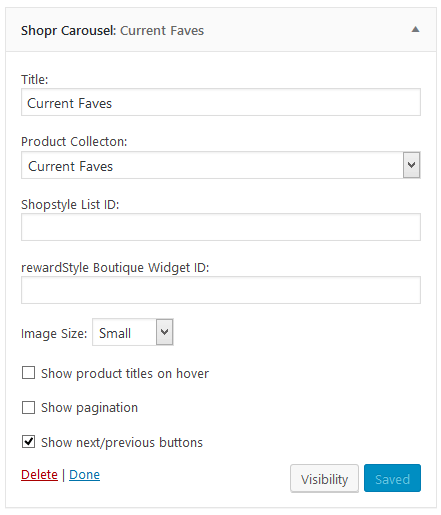Click the Show next/previous buttons label
Viewport: 441px width, 515px height.
pyautogui.click(x=122, y=442)
